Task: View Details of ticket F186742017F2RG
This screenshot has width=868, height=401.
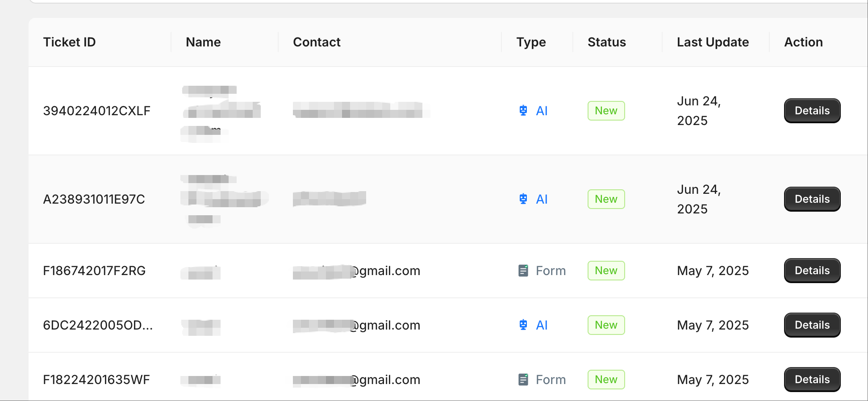Action: 812,271
